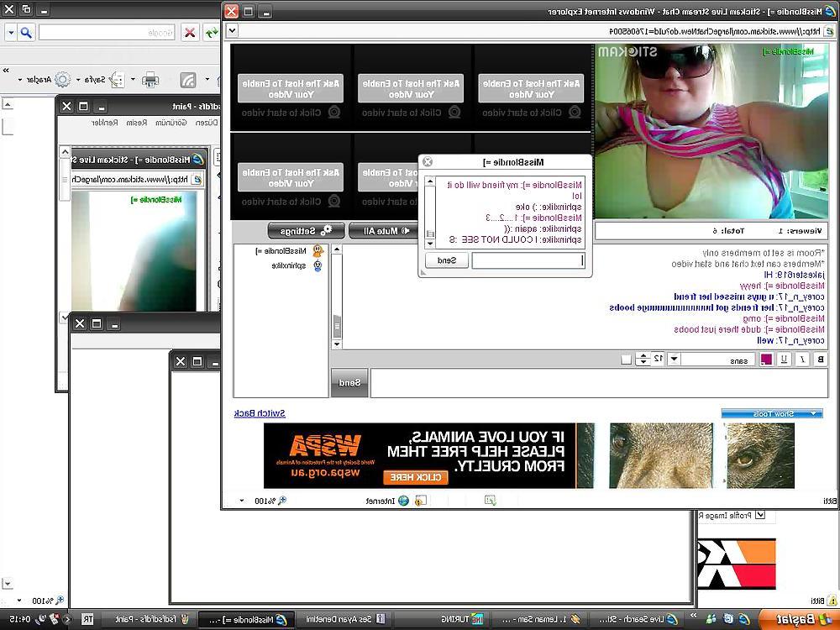Image resolution: width=840 pixels, height=630 pixels.
Task: Click the Print icon in browser toolbar
Action: [x=150, y=79]
